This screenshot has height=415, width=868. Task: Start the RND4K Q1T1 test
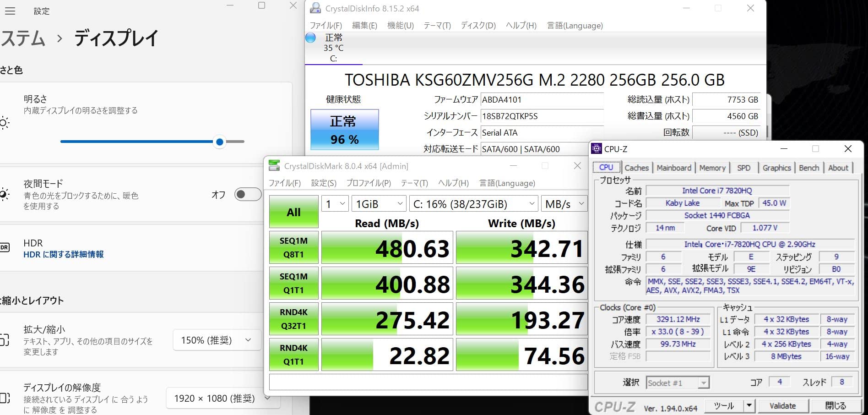(293, 355)
